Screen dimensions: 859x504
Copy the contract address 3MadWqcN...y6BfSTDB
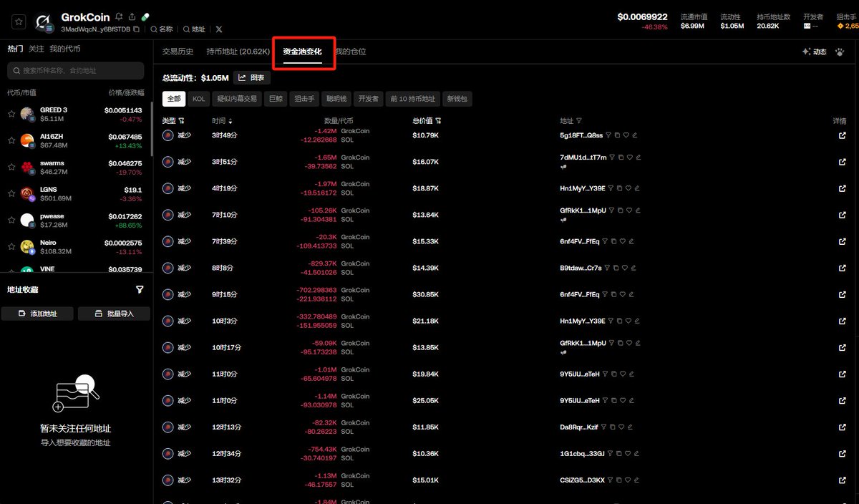[137, 29]
